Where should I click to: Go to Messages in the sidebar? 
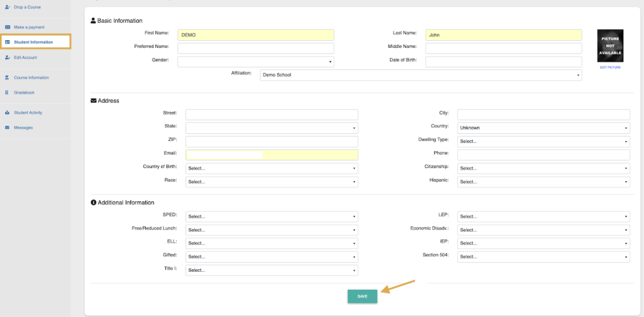point(23,128)
